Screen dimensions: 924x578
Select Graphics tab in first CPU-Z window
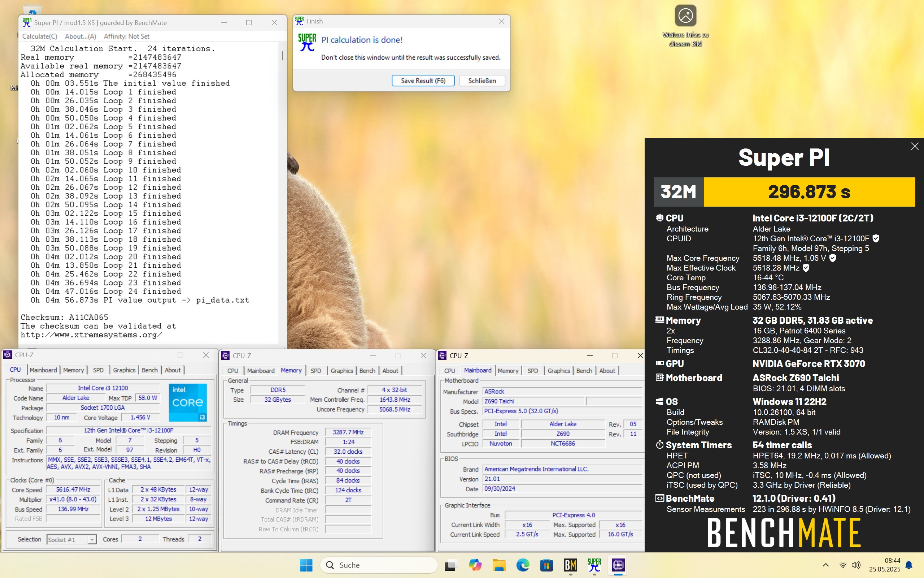(124, 370)
